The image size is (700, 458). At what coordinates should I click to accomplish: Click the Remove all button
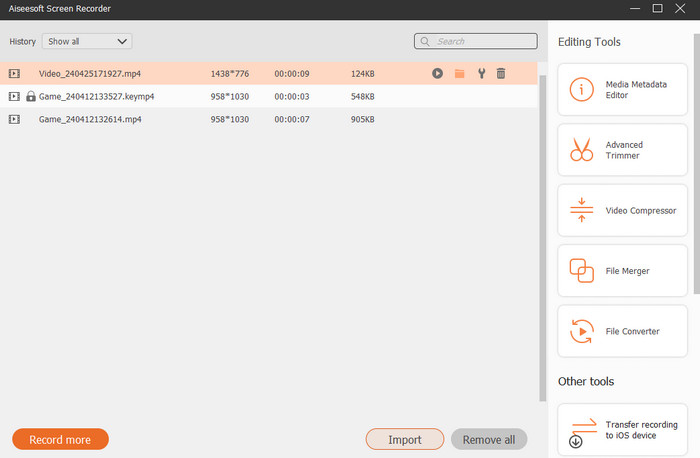click(489, 439)
